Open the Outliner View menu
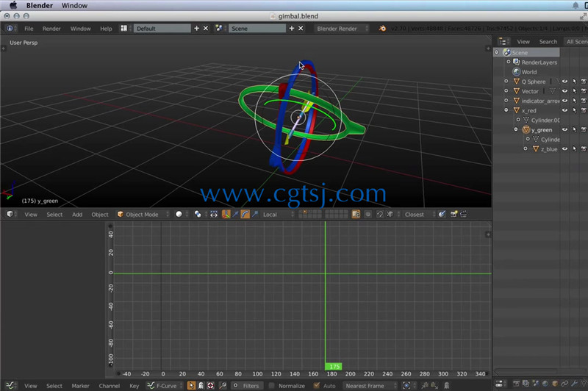588x391 pixels. (523, 42)
